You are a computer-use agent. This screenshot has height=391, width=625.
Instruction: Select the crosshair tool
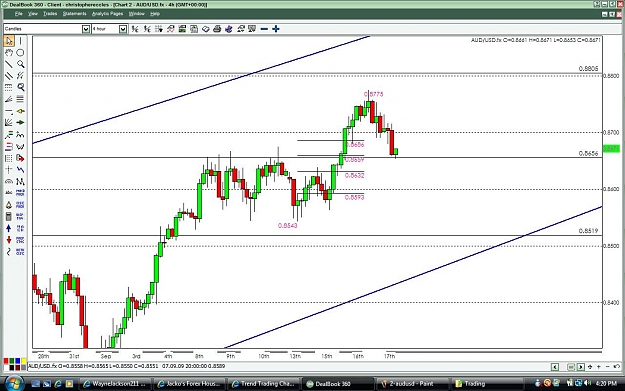pos(9,170)
